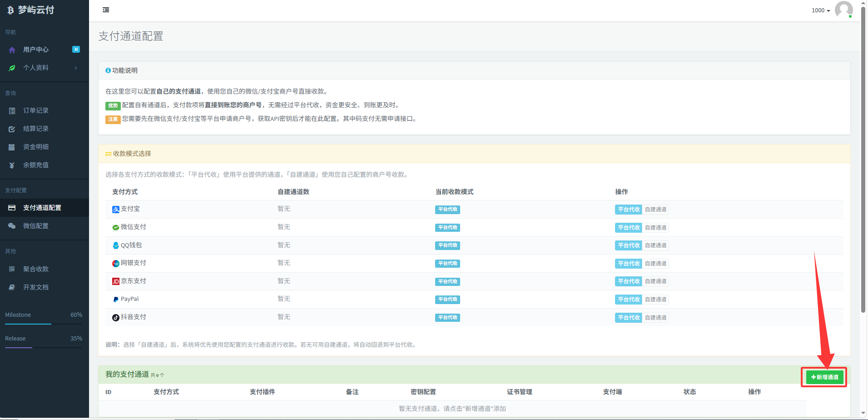Click the 新增通道 green button
This screenshot has width=868, height=420.
tap(824, 377)
